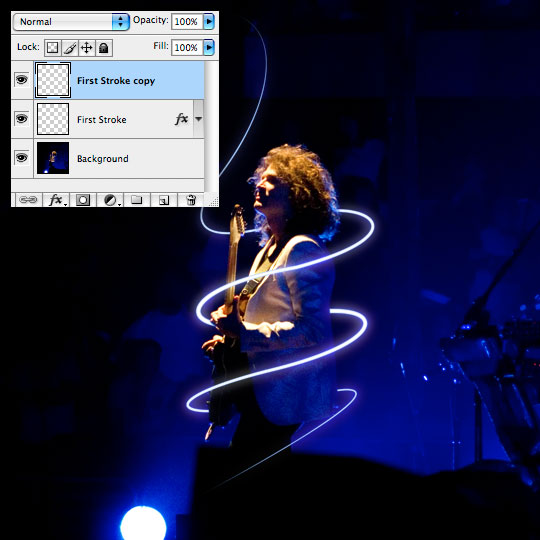Click the link layers icon
540x540 pixels.
coord(28,199)
